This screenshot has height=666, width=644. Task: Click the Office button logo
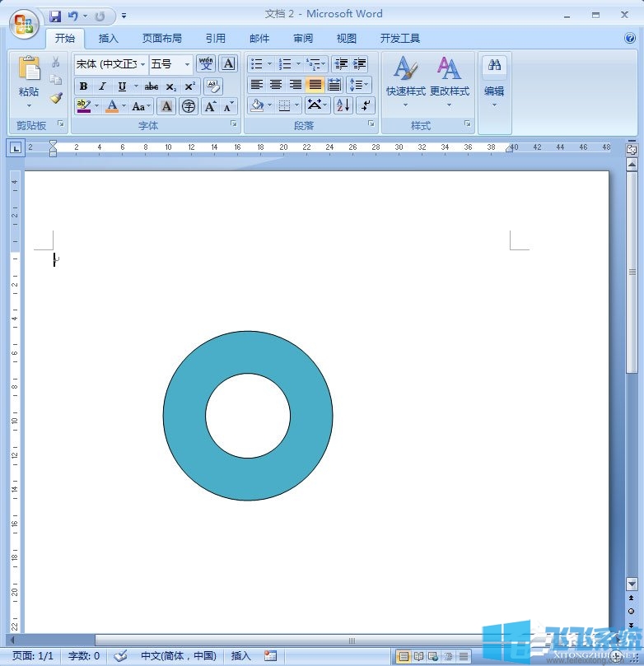24,24
